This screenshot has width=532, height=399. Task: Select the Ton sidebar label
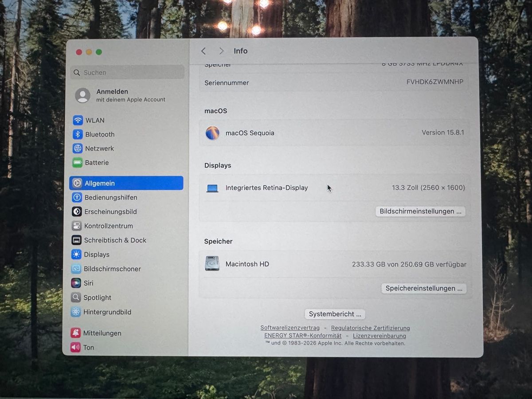point(89,347)
